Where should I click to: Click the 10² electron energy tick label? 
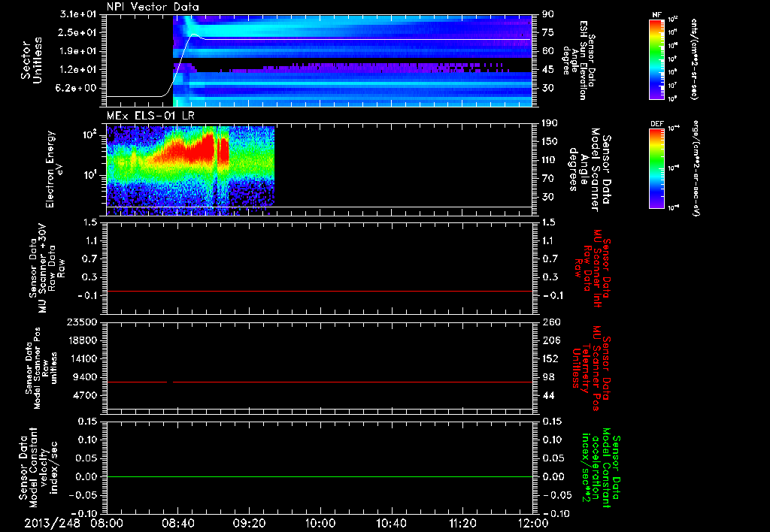89,134
